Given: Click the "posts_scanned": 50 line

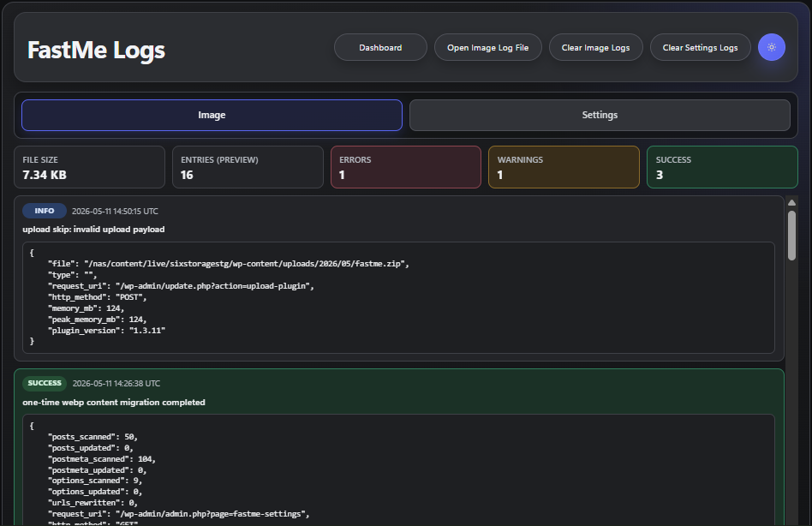Looking at the screenshot, I should [93, 437].
